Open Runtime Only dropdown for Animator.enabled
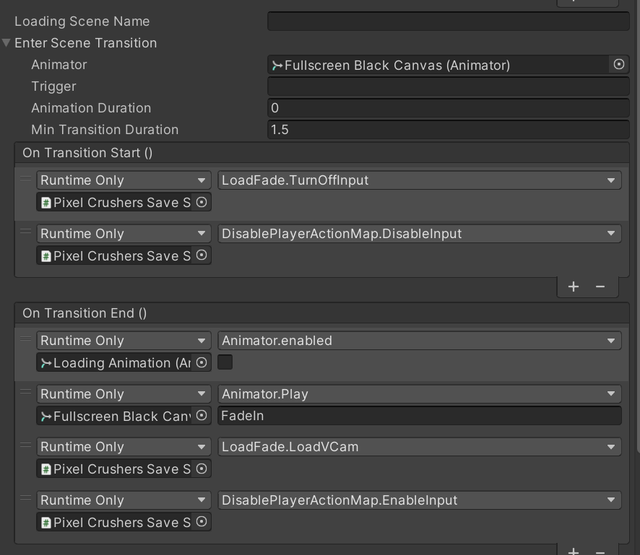This screenshot has width=640, height=555. point(124,341)
